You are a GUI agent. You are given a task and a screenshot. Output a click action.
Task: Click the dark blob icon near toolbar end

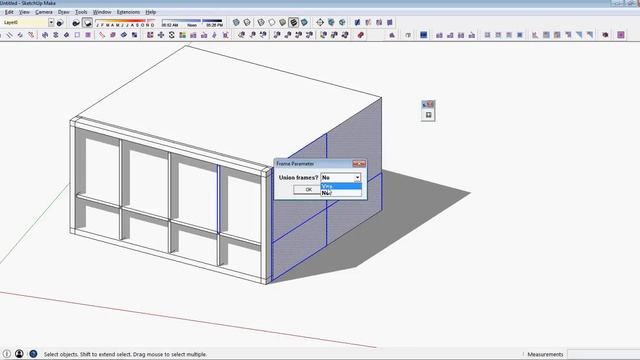coord(605,35)
